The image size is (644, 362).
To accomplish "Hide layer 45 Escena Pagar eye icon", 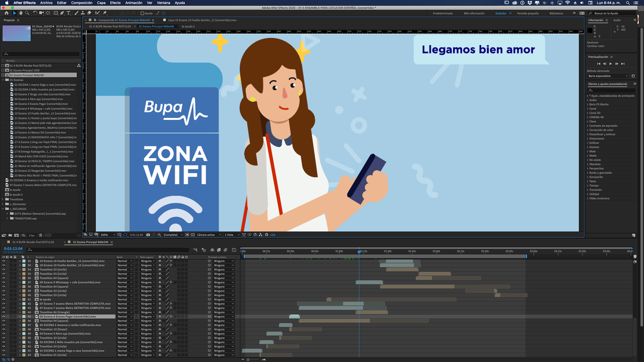I will (4, 316).
